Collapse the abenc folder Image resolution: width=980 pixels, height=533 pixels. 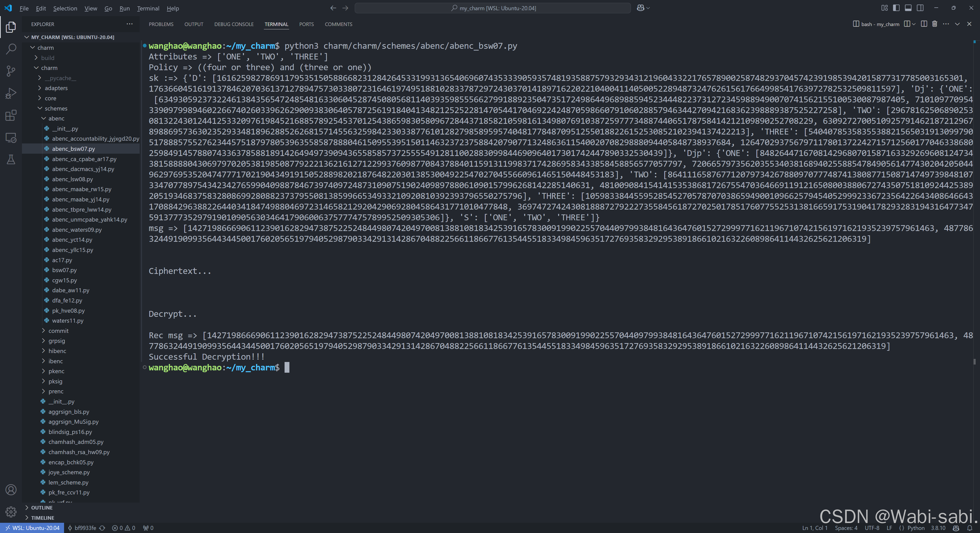tap(56, 118)
